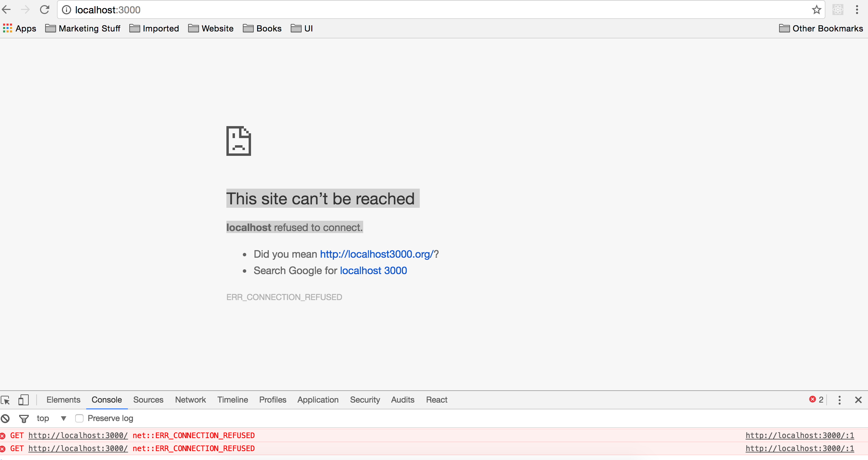Image resolution: width=868 pixels, height=460 pixels.
Task: Open the first error's http://localhost:3000/ URL
Action: (78, 435)
